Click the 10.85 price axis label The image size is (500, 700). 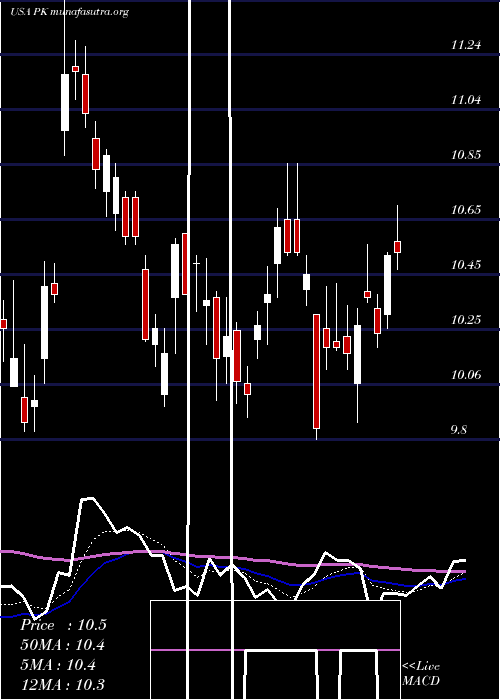point(466,155)
